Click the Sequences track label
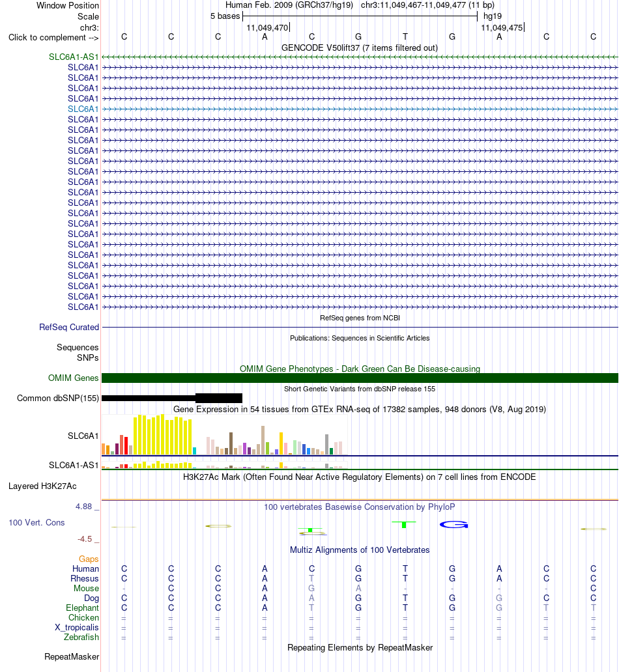Screen dimensions: 619x672 78,348
